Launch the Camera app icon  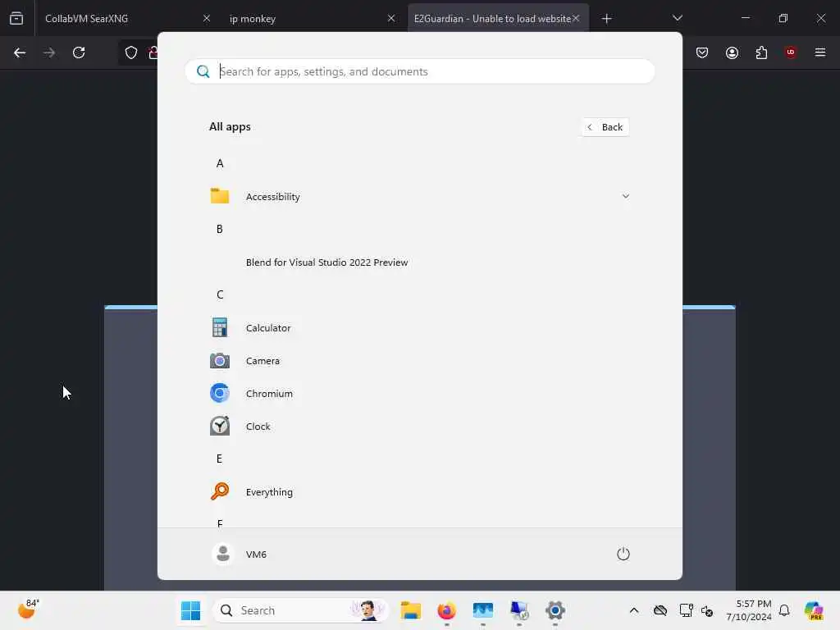pyautogui.click(x=220, y=361)
